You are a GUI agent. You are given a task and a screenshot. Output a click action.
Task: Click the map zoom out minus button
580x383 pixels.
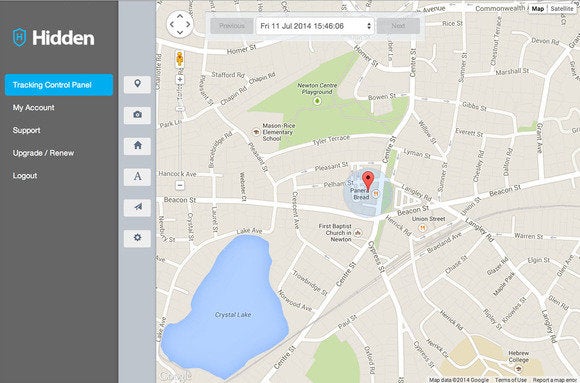180,185
